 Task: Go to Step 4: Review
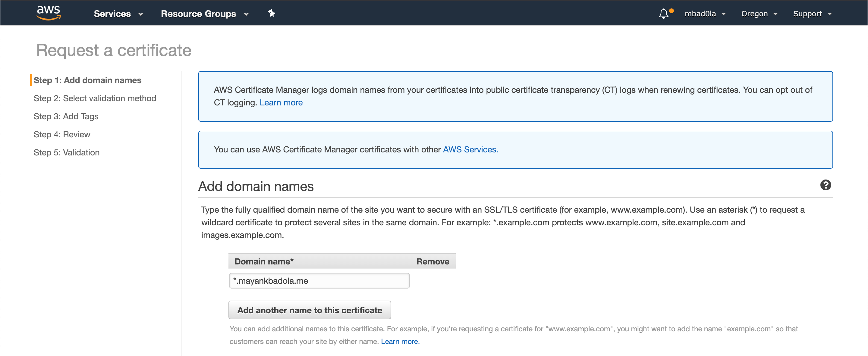(62, 135)
